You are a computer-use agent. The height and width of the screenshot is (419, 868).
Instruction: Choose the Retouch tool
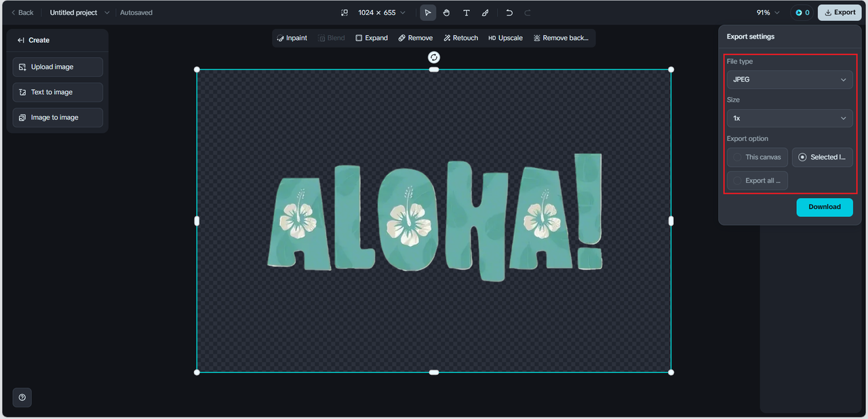pos(461,38)
